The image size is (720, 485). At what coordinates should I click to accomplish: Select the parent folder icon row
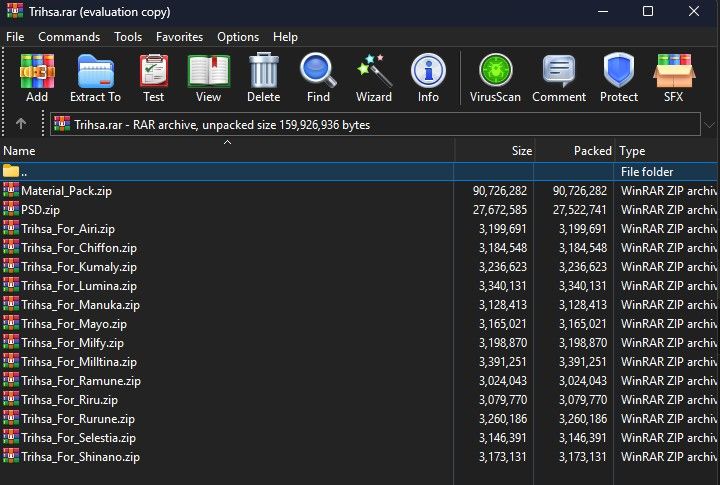[x=11, y=171]
